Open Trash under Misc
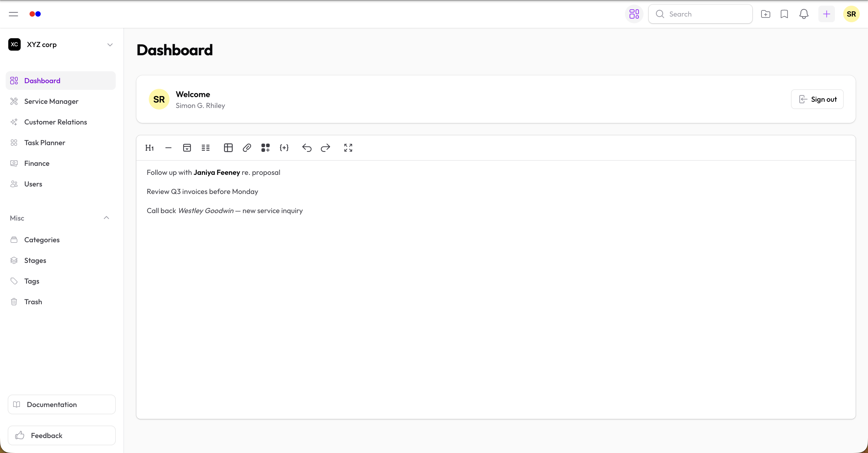The height and width of the screenshot is (453, 868). (x=61, y=302)
